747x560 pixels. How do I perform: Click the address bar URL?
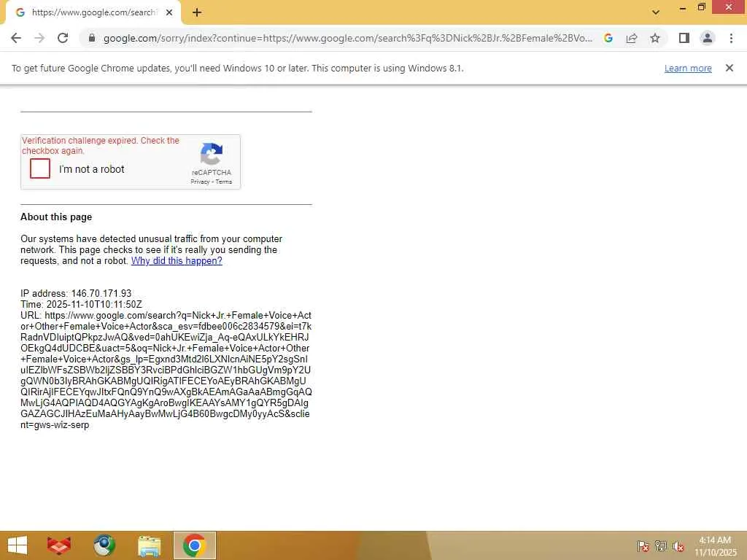pos(348,38)
